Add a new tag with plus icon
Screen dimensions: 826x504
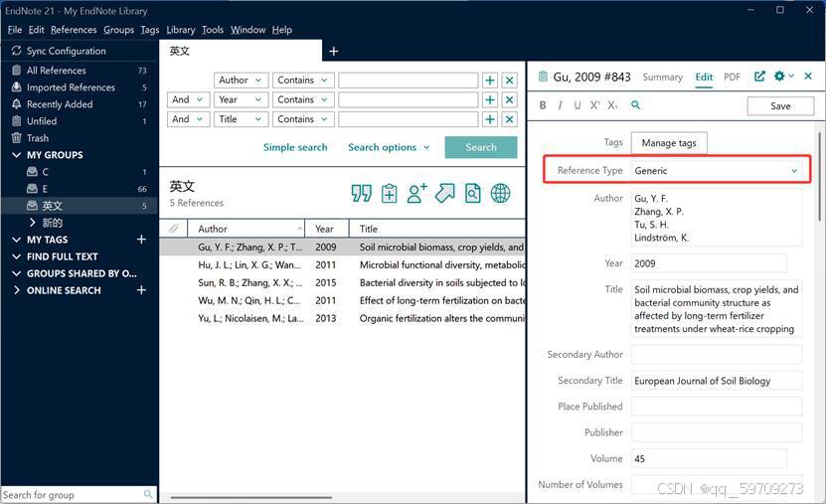click(x=141, y=240)
